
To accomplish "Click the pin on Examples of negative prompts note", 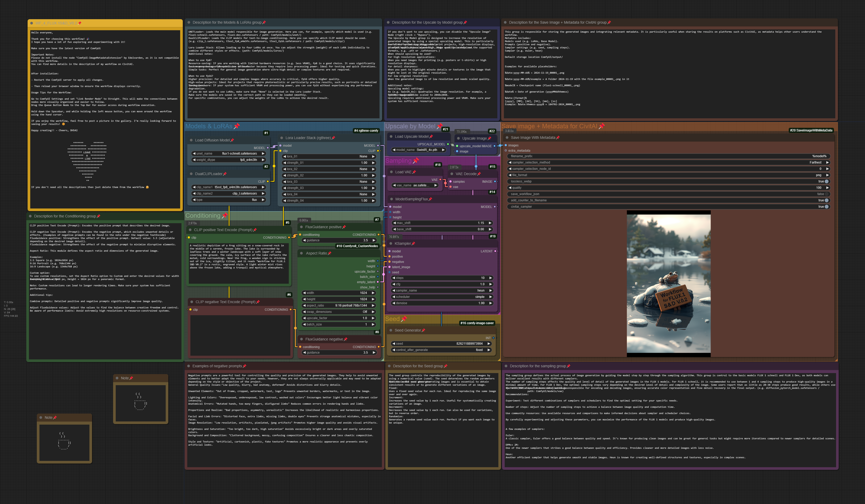I will (244, 366).
